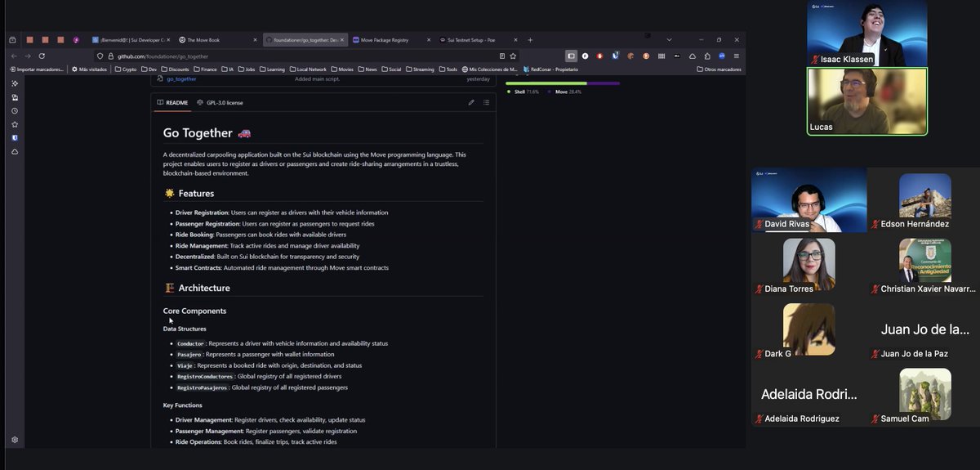This screenshot has width=980, height=470.
Task: Open Firefox hamburger application menu
Action: pyautogui.click(x=737, y=56)
